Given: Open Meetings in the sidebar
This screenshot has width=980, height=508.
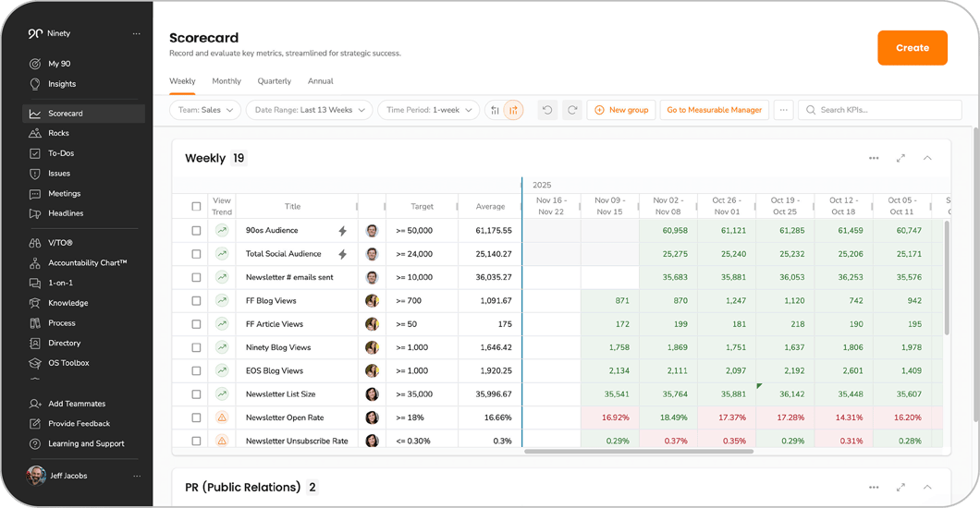Looking at the screenshot, I should [55, 193].
